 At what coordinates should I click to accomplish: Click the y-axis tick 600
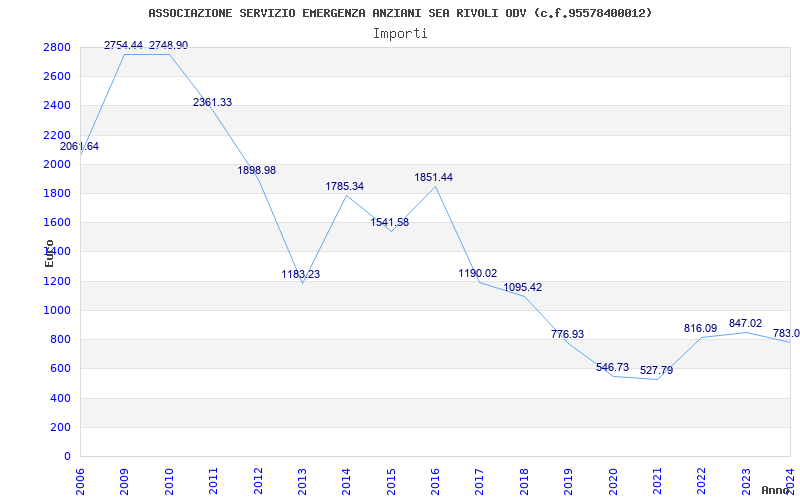63,368
